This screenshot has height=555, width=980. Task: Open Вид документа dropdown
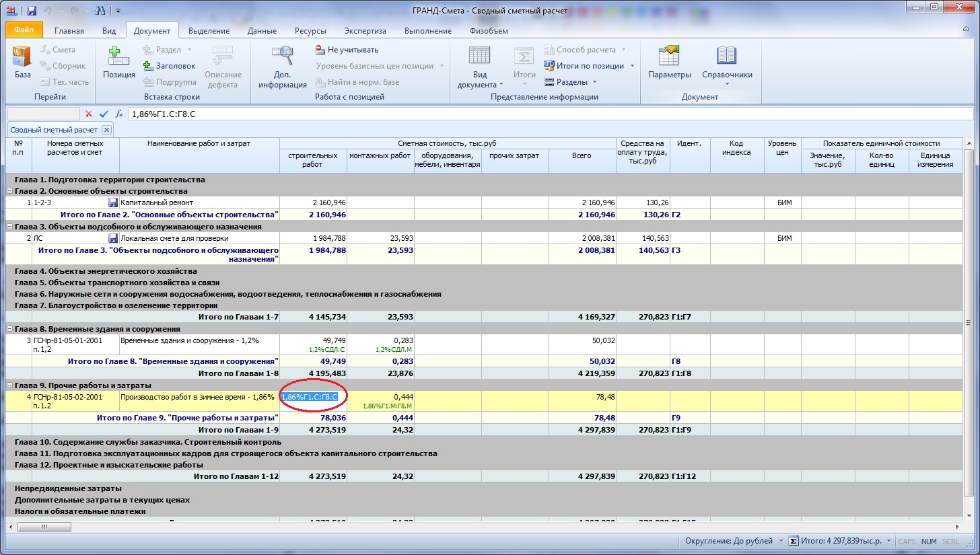point(479,67)
